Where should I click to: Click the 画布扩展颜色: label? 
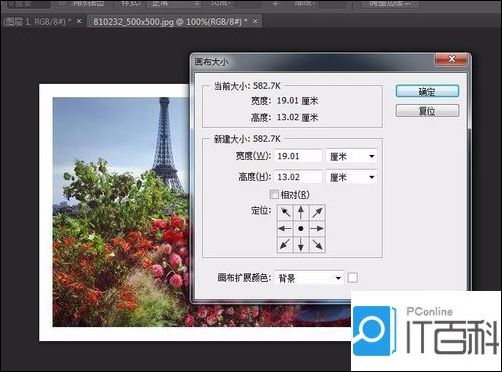click(x=244, y=278)
